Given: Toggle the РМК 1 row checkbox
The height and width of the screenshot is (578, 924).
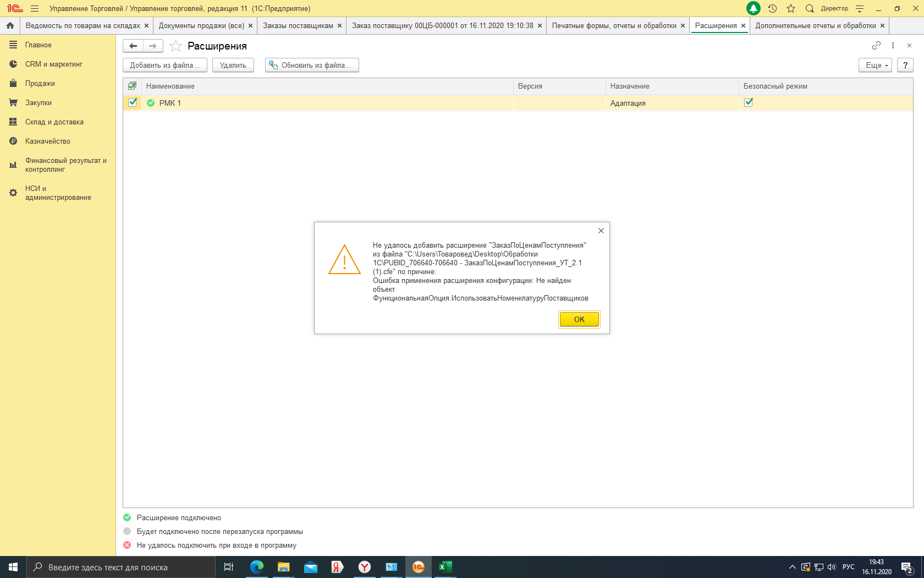Looking at the screenshot, I should [133, 102].
